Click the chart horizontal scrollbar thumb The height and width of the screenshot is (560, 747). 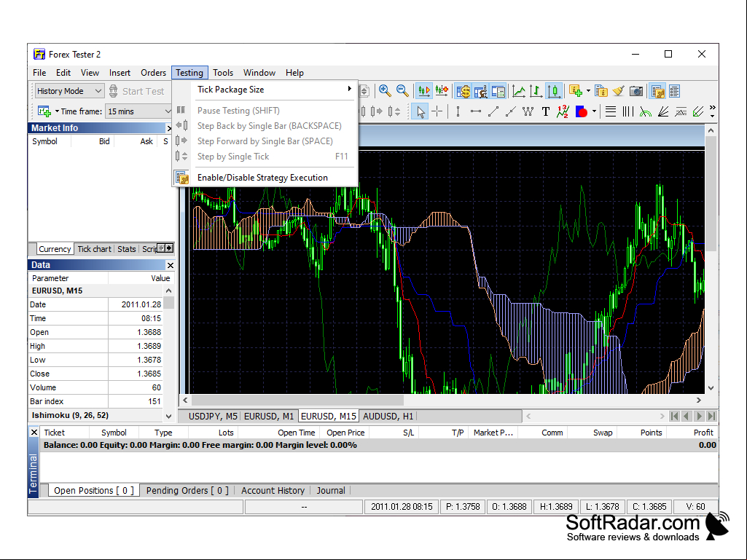(x=298, y=400)
